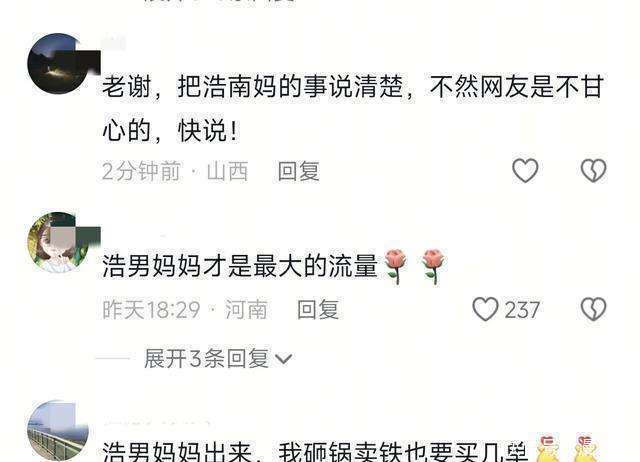Tap the 237 like count number
Screen dimensions: 640x462
coord(522,310)
